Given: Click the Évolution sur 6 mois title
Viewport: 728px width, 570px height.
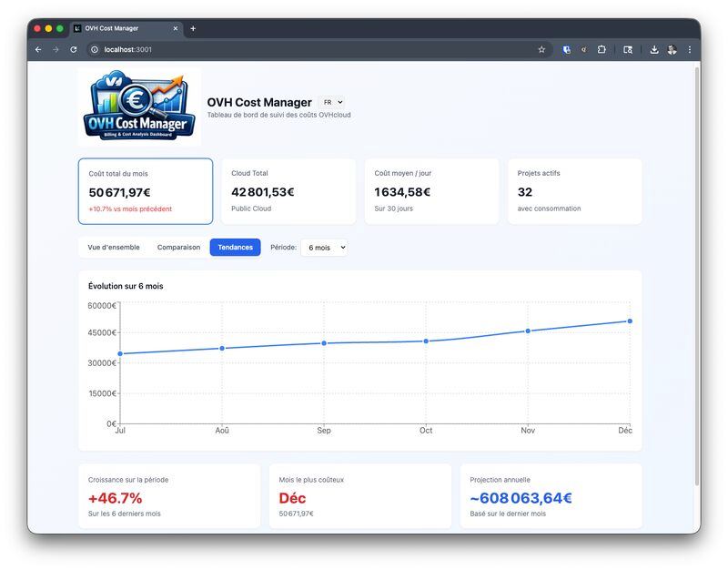Looking at the screenshot, I should (126, 286).
